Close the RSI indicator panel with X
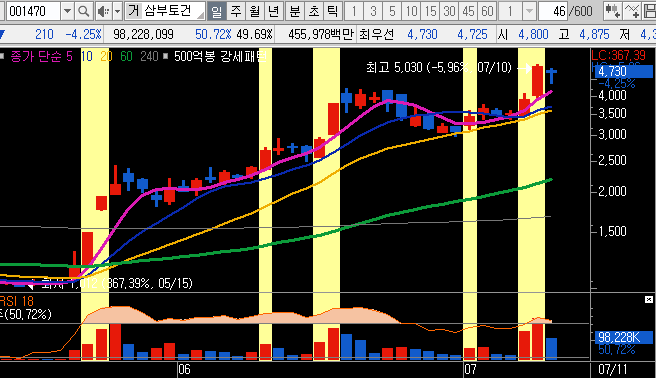Viewport: 656px width, 378px height. click(x=648, y=299)
